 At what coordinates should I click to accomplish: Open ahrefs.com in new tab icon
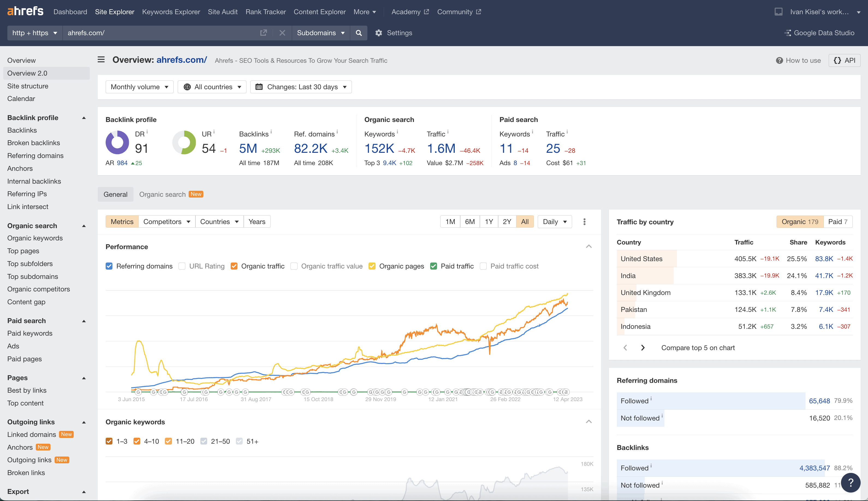(264, 33)
